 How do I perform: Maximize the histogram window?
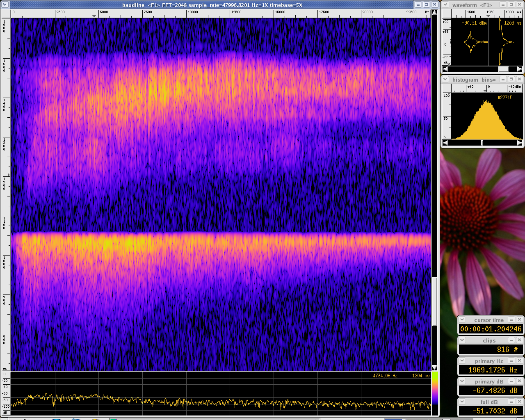[x=511, y=79]
